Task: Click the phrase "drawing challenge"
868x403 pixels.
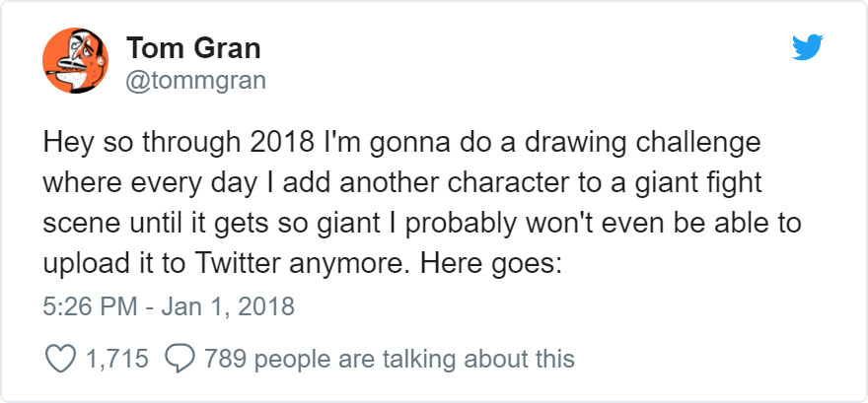Action: pos(643,144)
